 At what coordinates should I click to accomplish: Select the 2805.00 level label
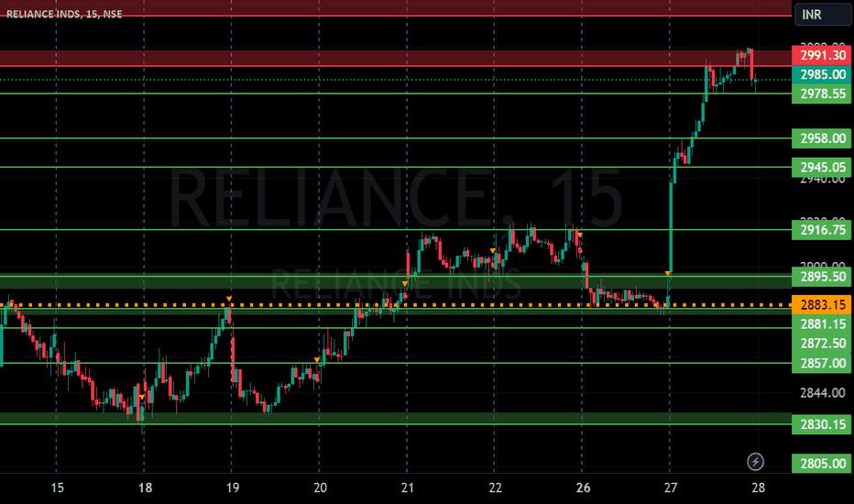pos(821,464)
